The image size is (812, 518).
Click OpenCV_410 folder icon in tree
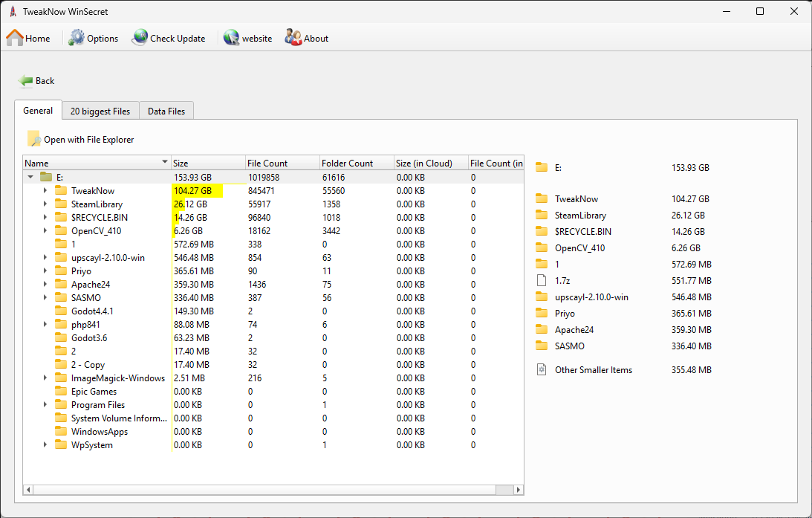point(61,230)
